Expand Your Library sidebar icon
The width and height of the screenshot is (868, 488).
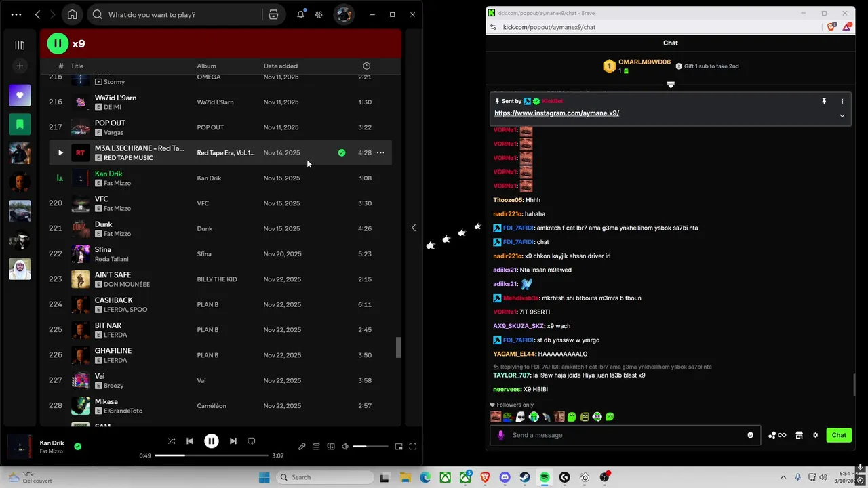(20, 45)
